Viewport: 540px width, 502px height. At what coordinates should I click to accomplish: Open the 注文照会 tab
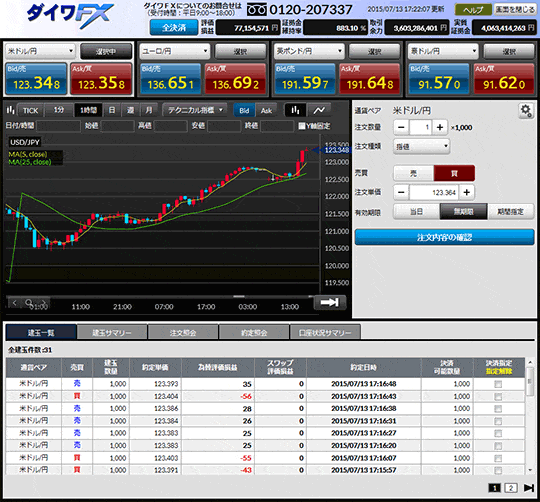point(183,333)
